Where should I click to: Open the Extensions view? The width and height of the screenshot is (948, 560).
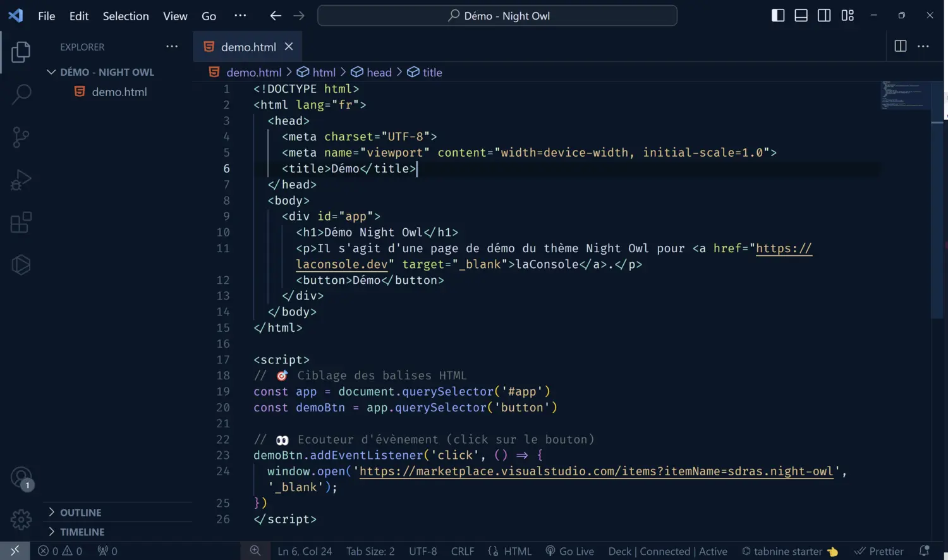click(21, 222)
